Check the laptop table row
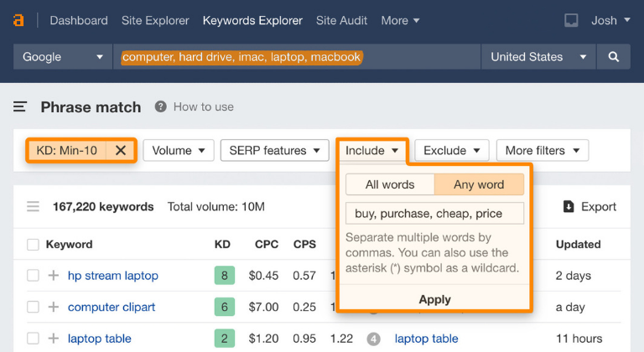644x352 pixels. (x=33, y=339)
